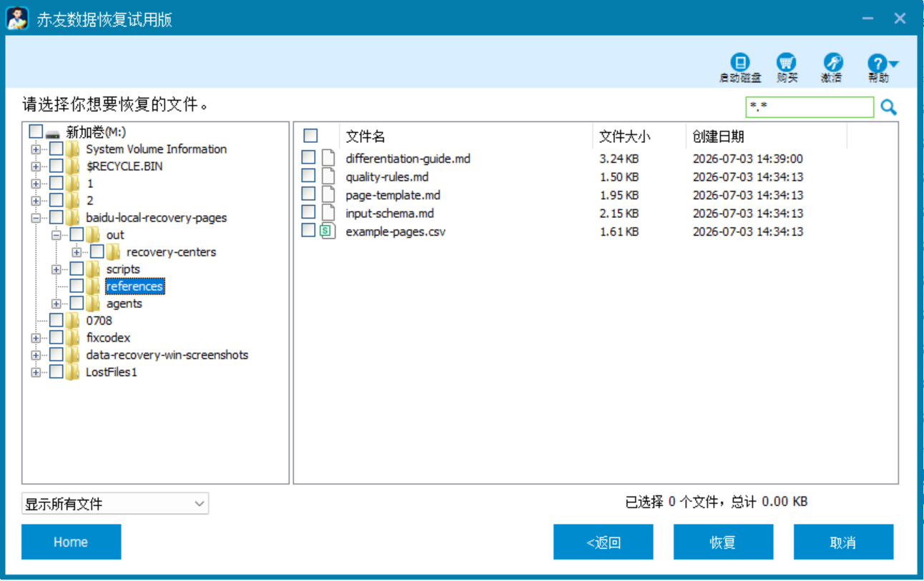This screenshot has height=581, width=924.
Task: Open the purchase (购买) cart icon
Action: click(786, 62)
